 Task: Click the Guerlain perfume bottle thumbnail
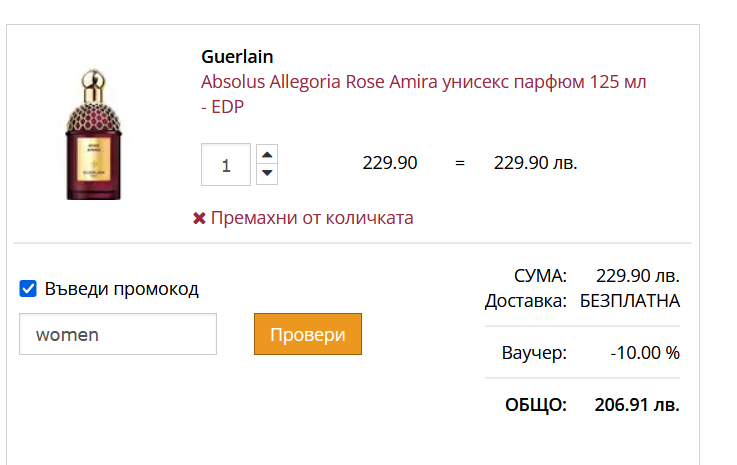tap(93, 134)
